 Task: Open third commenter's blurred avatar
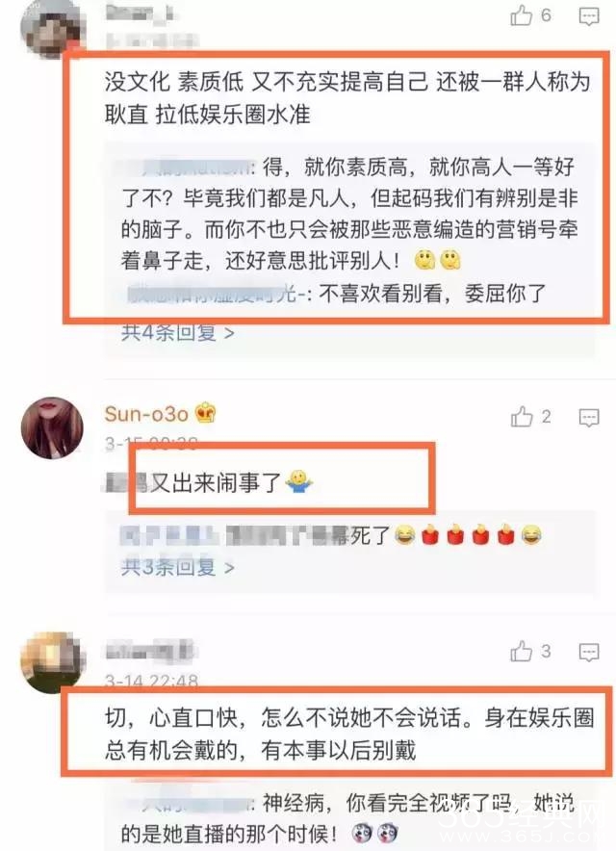click(x=52, y=662)
